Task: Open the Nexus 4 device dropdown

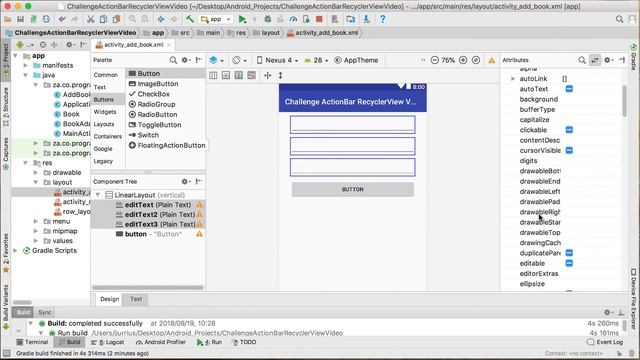Action: tap(277, 60)
